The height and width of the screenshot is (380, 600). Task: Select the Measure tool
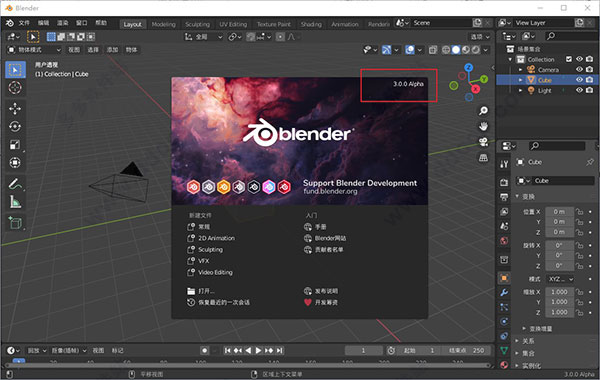point(15,202)
